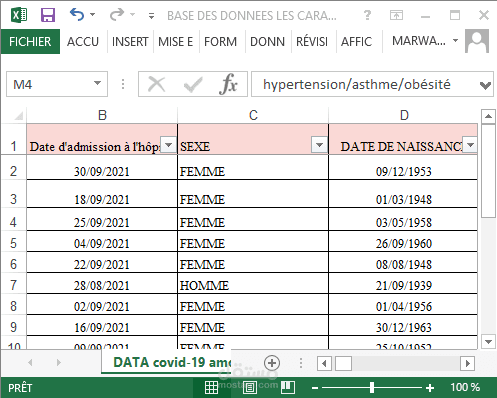Zoom out with minus button

coord(315,388)
